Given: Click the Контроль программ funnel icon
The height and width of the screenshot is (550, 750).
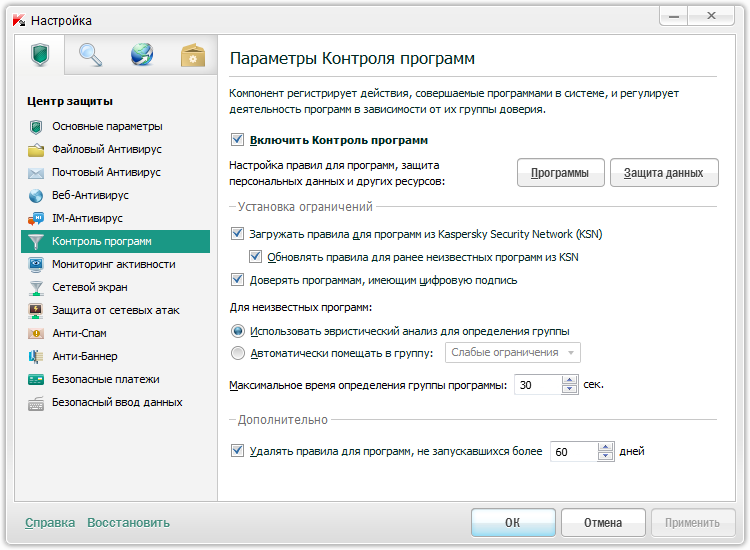Looking at the screenshot, I should tap(36, 242).
